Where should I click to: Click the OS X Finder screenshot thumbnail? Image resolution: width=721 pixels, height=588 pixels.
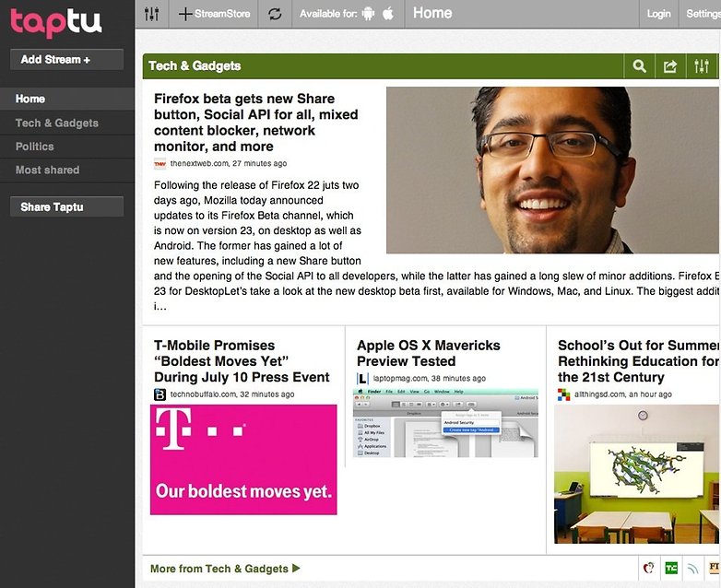pyautogui.click(x=445, y=423)
